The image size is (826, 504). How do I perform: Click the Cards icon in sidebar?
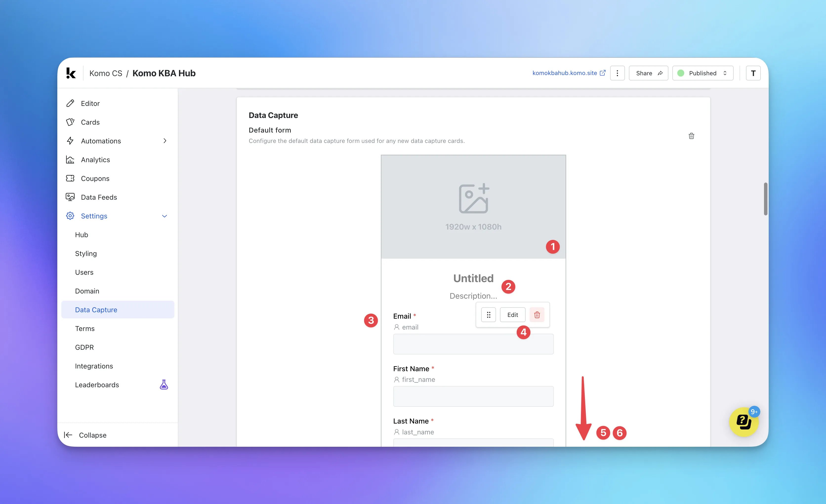point(70,122)
